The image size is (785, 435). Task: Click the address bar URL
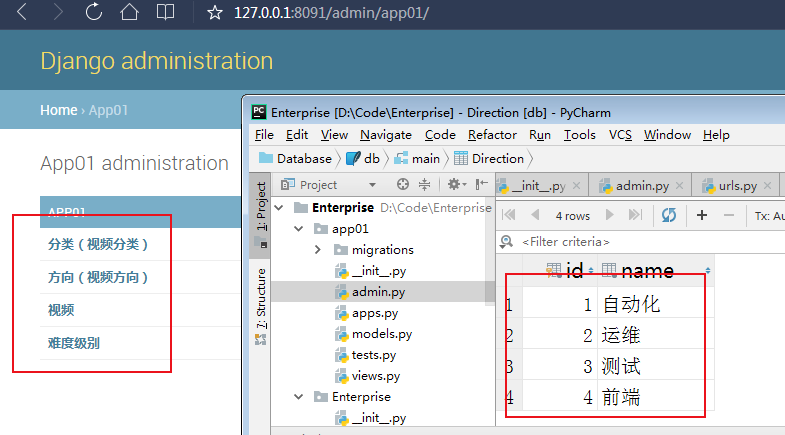tap(331, 13)
